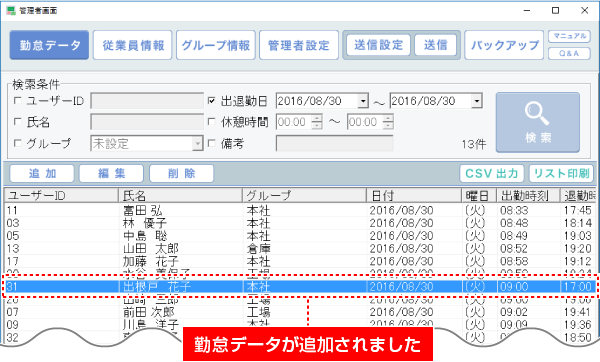
Task: Open the マニュアル manual button
Action: pyautogui.click(x=569, y=36)
